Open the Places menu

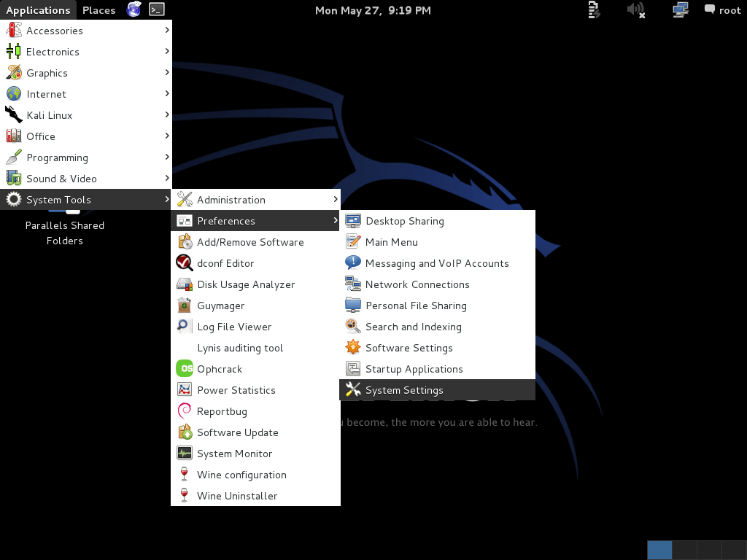[98, 10]
